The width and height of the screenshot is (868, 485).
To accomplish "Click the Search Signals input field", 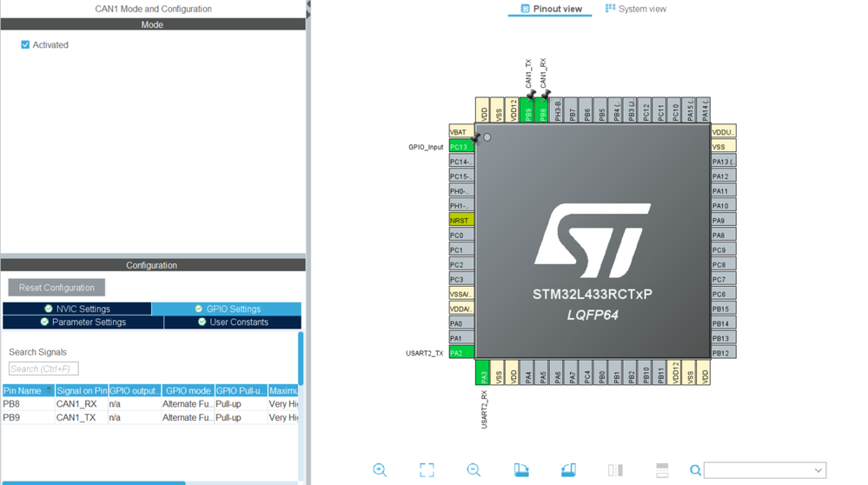I will [43, 369].
